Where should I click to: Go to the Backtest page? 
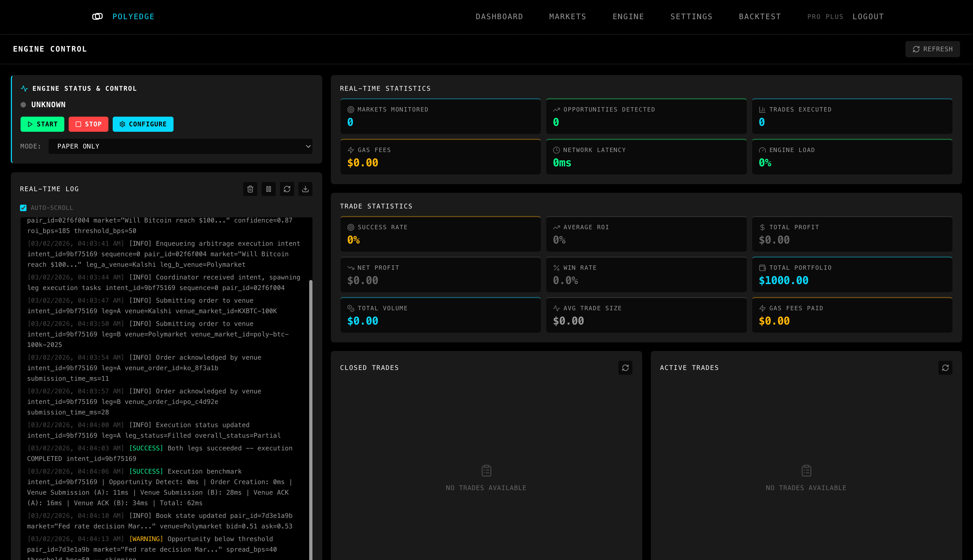(x=760, y=16)
